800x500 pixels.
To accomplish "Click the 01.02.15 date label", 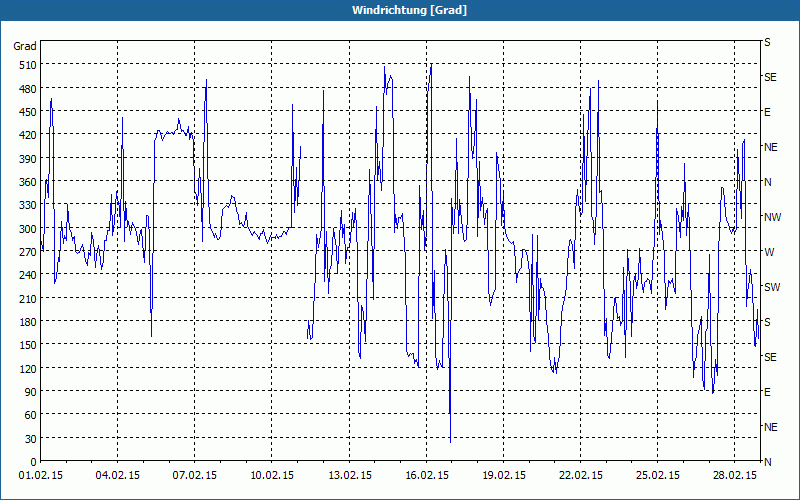I will pos(40,476).
